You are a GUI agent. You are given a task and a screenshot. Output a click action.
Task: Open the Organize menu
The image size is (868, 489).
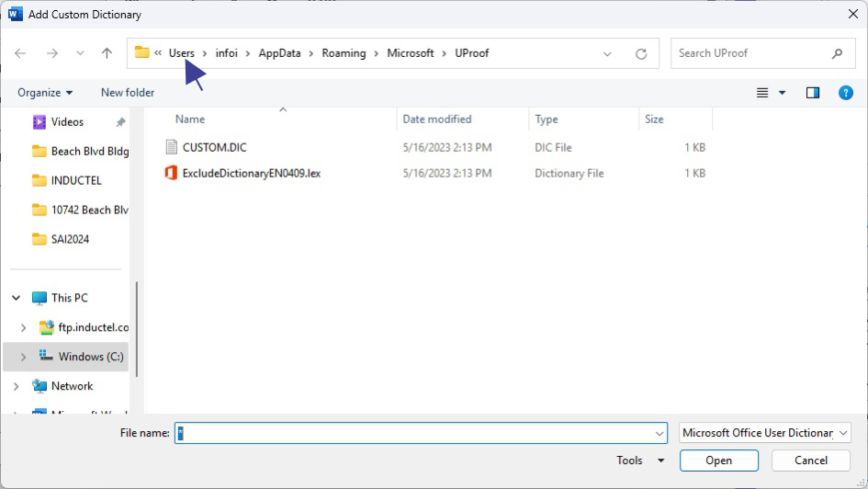(44, 93)
